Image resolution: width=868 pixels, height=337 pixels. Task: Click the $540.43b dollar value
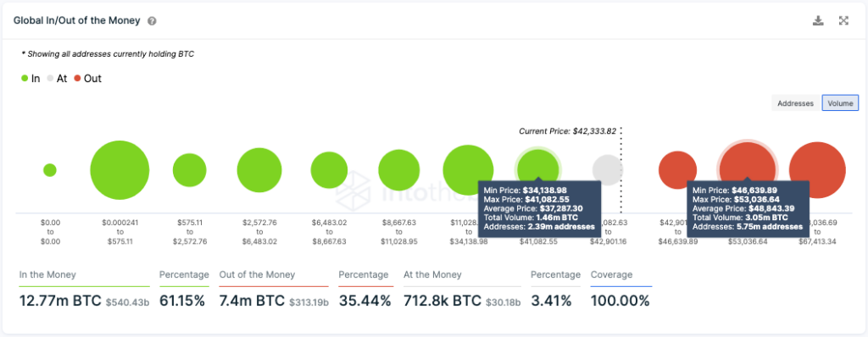click(127, 302)
